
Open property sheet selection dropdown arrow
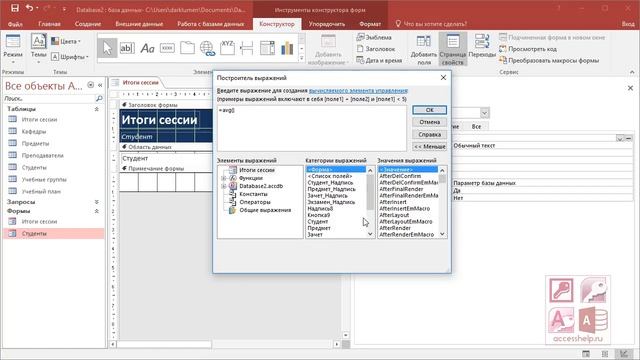click(x=484, y=113)
